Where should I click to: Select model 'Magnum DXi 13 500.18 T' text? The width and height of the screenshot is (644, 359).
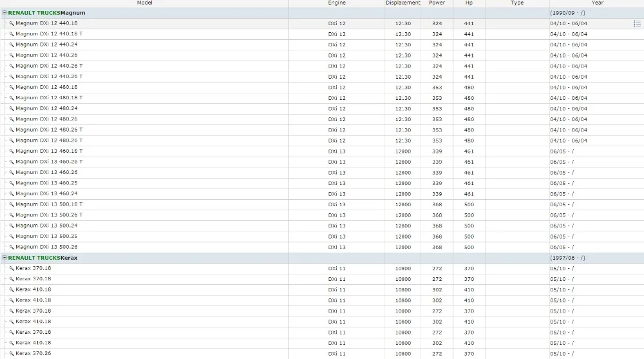click(x=49, y=204)
